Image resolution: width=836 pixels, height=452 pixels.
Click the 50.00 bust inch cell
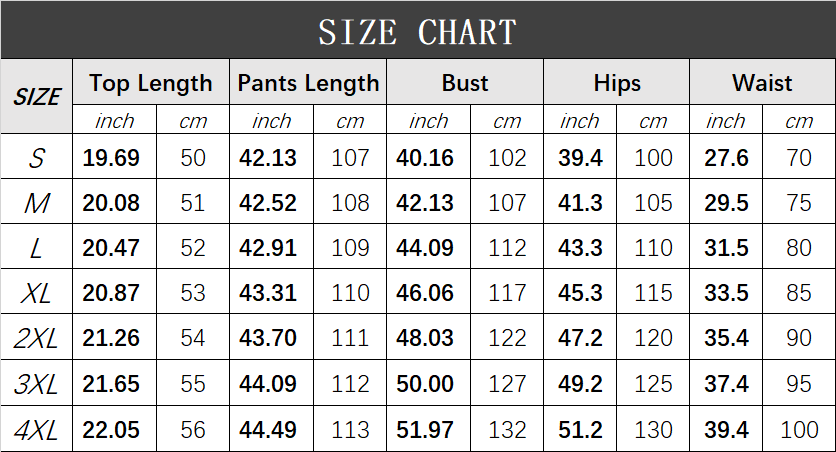click(425, 385)
